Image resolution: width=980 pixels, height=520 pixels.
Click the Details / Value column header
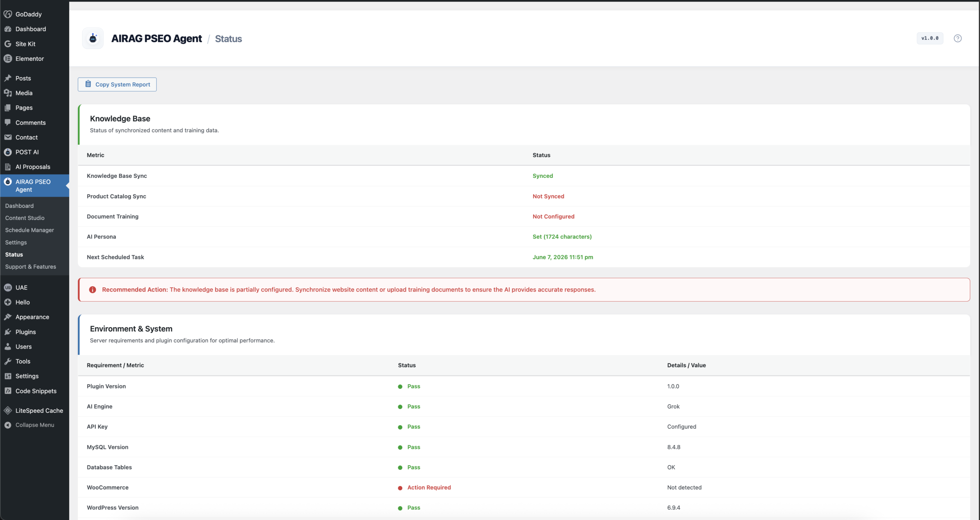tap(686, 365)
